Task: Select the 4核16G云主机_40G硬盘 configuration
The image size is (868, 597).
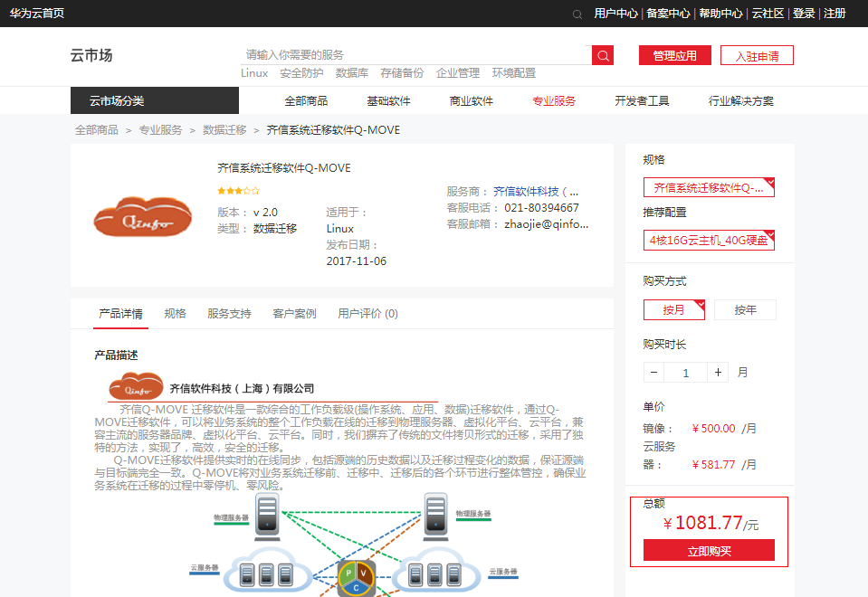Action: [x=709, y=240]
